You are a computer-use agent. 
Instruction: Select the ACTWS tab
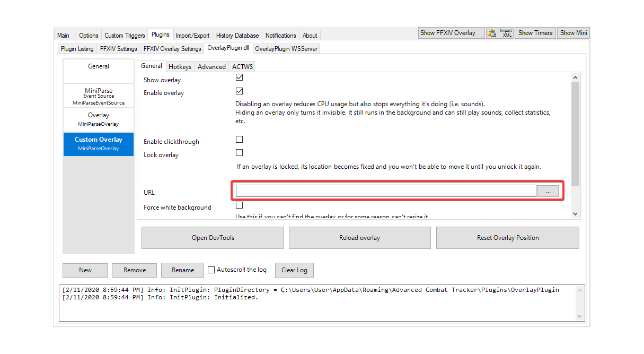(242, 66)
